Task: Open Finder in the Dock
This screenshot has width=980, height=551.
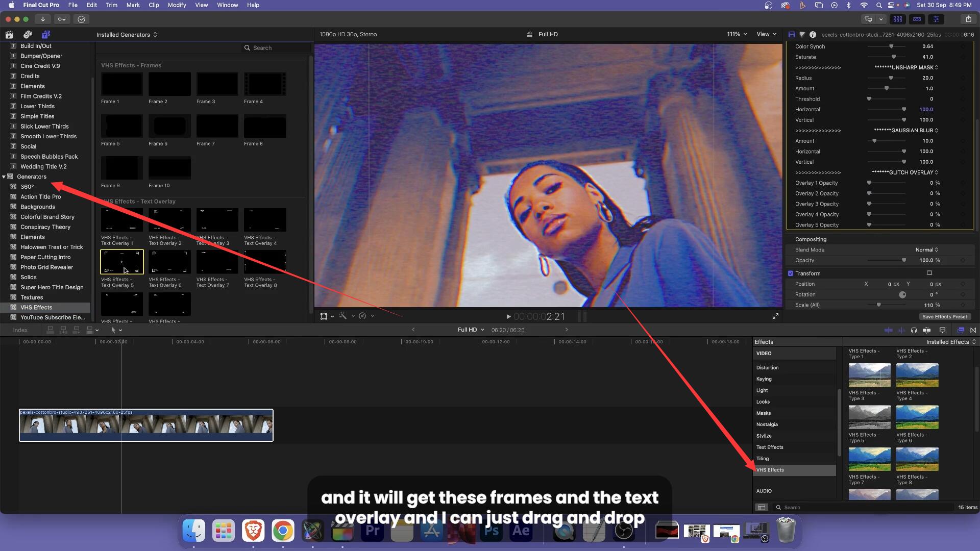Action: [194, 531]
